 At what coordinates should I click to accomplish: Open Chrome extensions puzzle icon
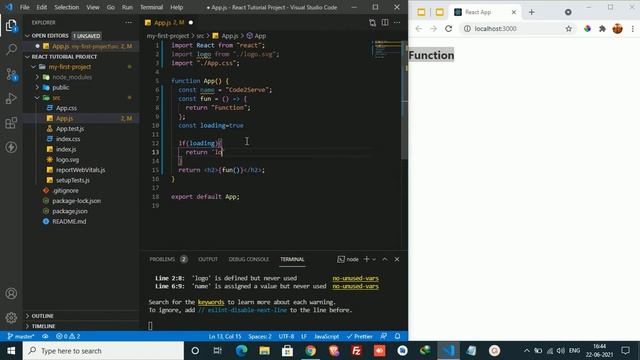pyautogui.click(x=602, y=29)
